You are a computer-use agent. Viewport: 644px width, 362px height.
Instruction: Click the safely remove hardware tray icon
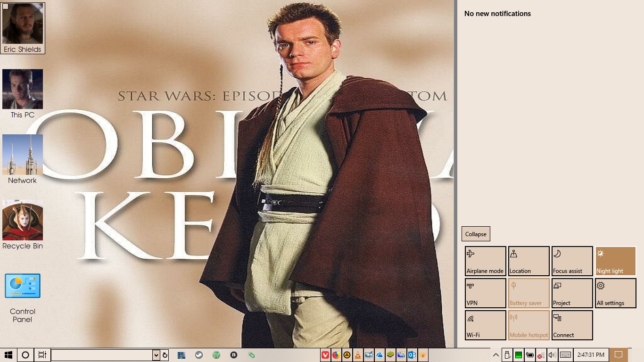[x=507, y=355]
